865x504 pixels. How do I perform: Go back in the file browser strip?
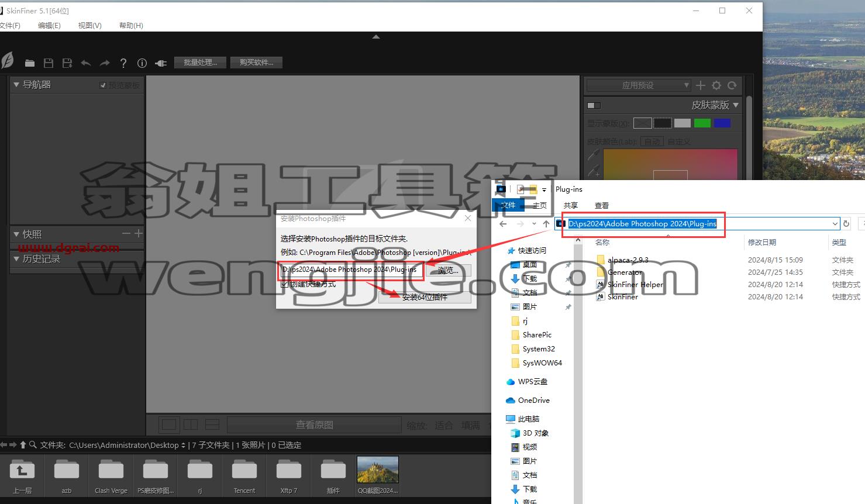pyautogui.click(x=4, y=445)
